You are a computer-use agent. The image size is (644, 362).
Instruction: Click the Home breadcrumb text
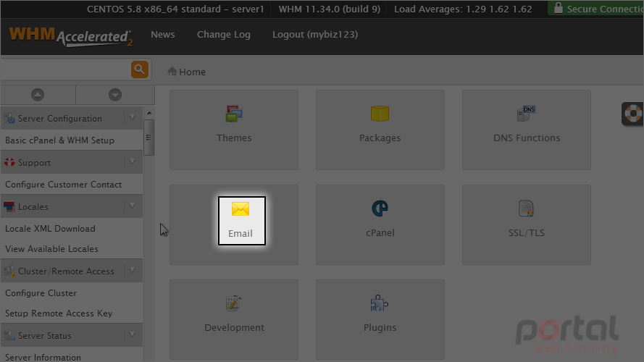(x=192, y=72)
